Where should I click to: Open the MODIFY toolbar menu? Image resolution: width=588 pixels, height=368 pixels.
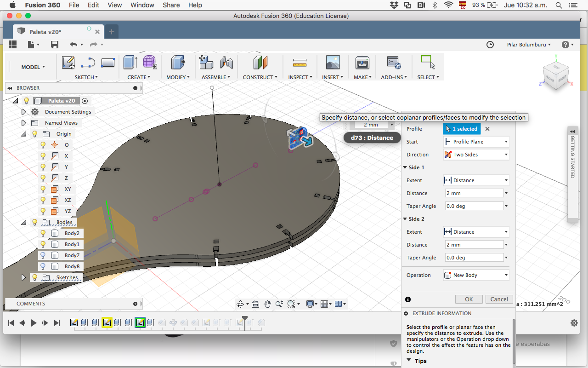(178, 77)
